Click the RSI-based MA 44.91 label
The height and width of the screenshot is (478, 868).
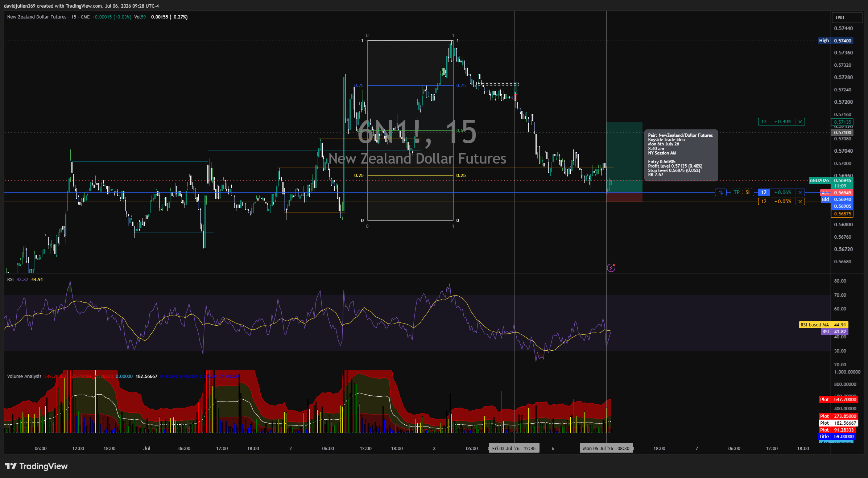[x=824, y=325]
